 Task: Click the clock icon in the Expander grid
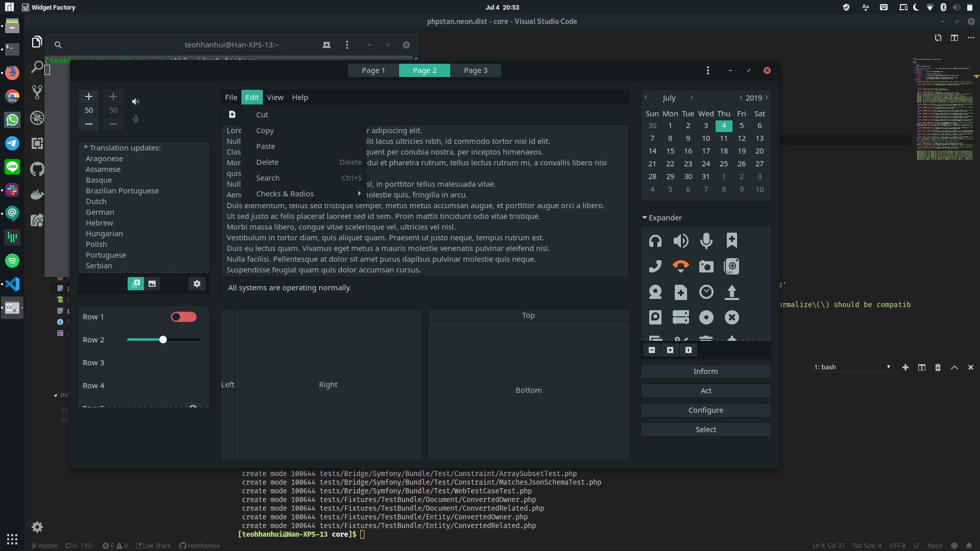706,292
